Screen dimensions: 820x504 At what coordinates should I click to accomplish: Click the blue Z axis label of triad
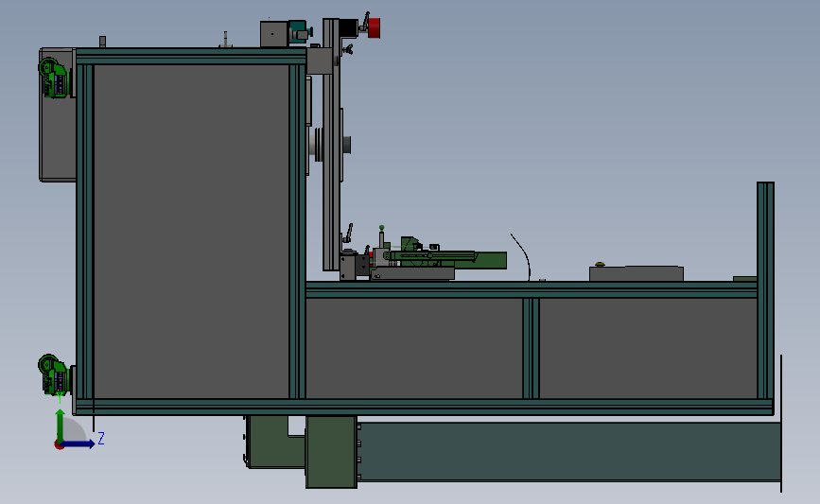101,438
